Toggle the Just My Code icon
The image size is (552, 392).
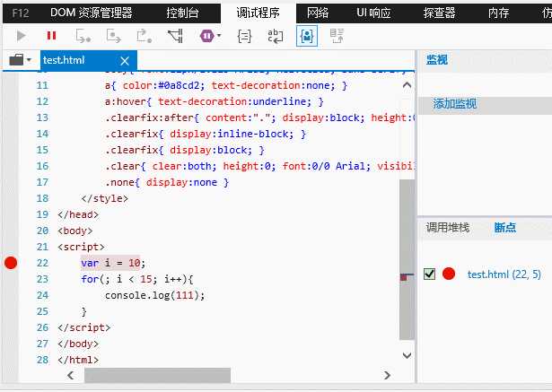coord(307,36)
